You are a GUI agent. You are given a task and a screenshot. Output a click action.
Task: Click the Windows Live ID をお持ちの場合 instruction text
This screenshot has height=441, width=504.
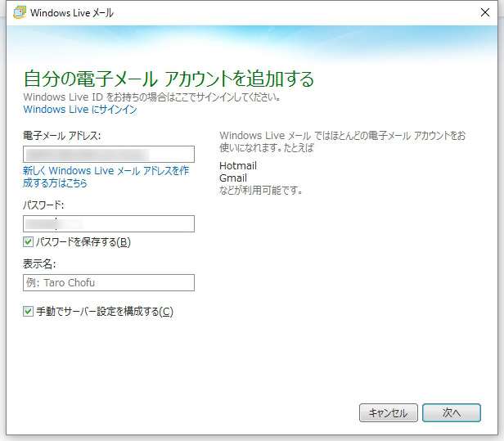tap(152, 97)
